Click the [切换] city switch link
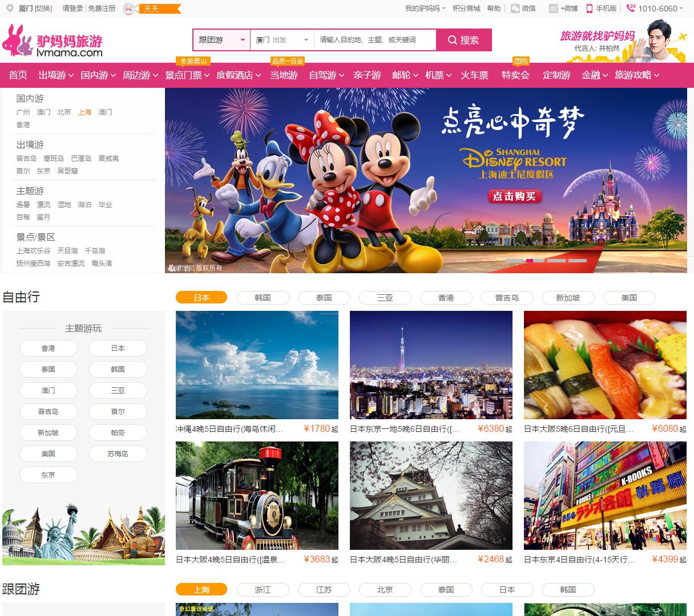 coord(43,9)
